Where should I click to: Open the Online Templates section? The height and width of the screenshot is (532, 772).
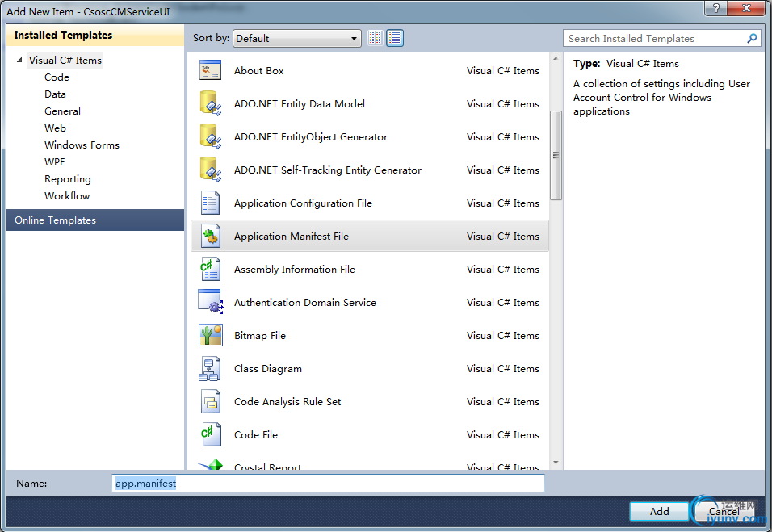[95, 220]
